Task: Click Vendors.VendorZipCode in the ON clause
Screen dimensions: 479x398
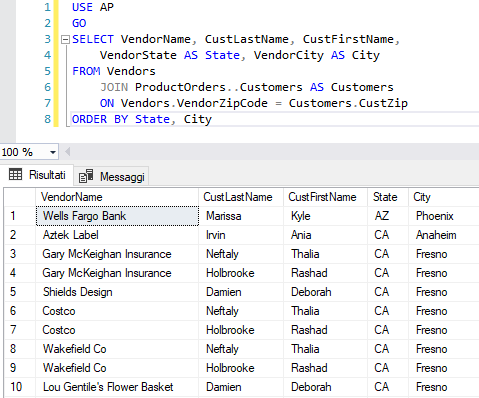Action: click(194, 103)
